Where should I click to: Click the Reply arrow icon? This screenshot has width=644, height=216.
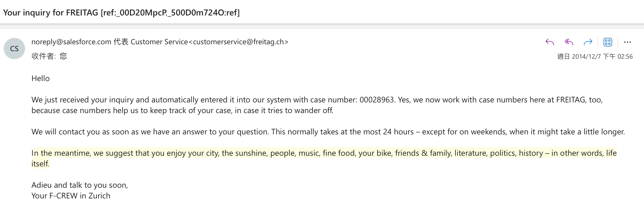[x=550, y=42]
